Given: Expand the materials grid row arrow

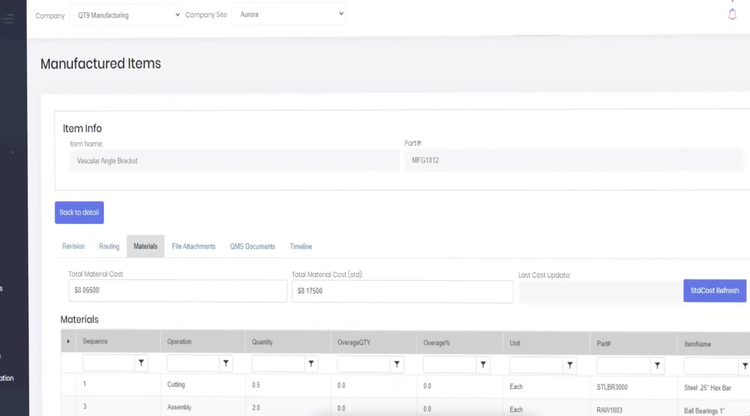Looking at the screenshot, I should 68,341.
